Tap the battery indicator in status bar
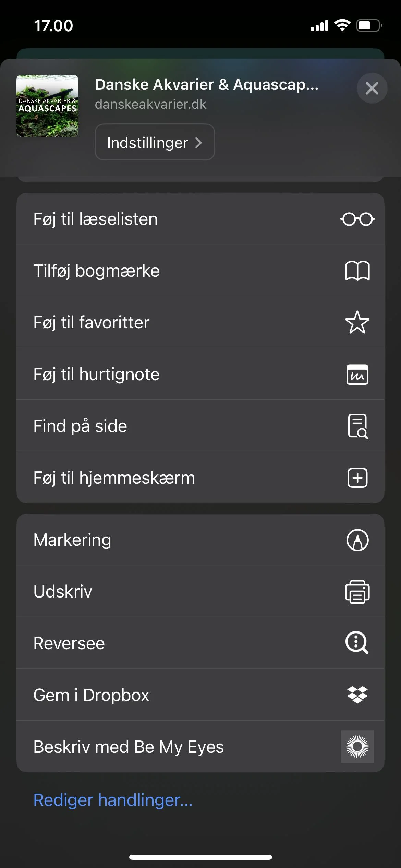 point(369,26)
